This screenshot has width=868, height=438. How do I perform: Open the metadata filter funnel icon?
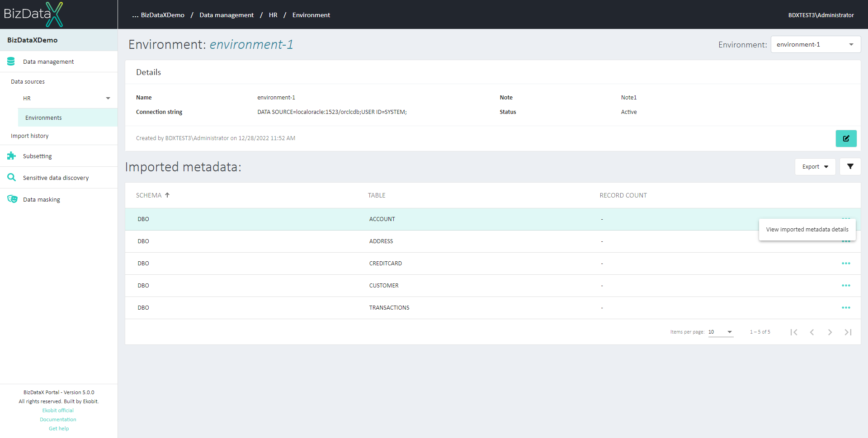point(850,166)
